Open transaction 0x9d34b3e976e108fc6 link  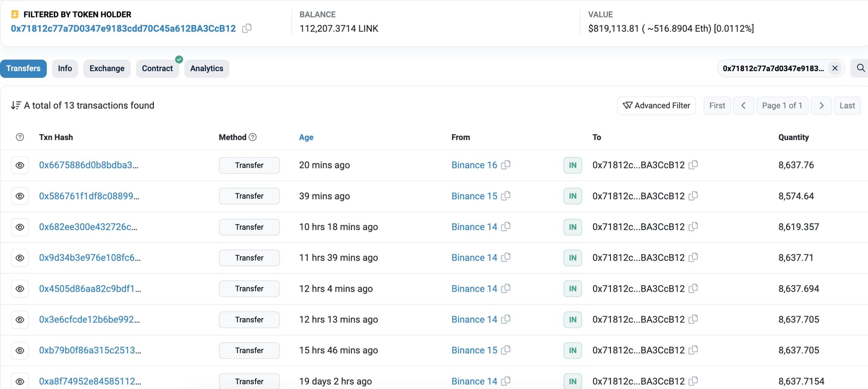point(90,258)
